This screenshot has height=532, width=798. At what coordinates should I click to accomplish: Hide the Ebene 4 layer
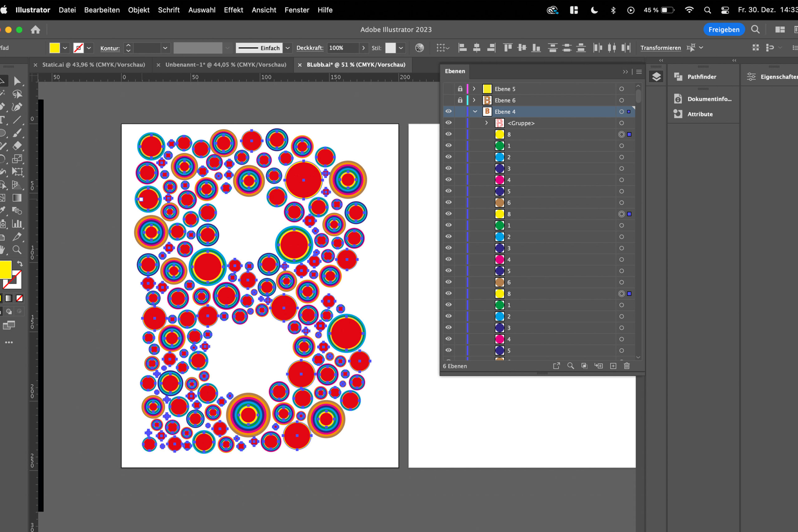[448, 111]
